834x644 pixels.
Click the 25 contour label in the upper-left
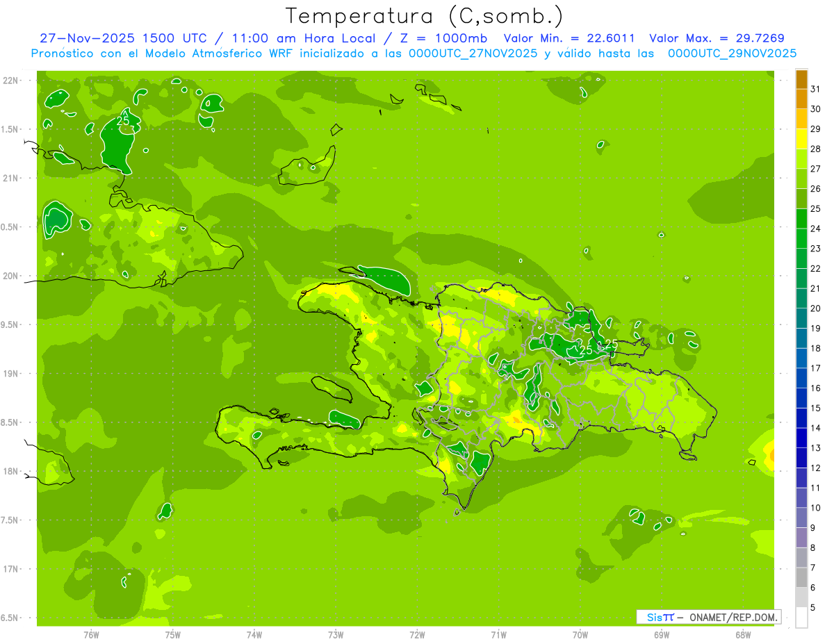click(123, 121)
